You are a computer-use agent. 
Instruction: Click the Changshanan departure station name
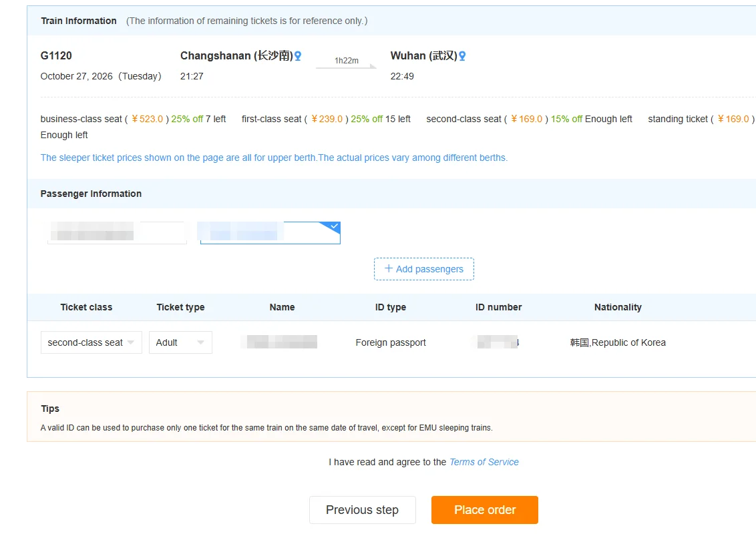click(236, 56)
